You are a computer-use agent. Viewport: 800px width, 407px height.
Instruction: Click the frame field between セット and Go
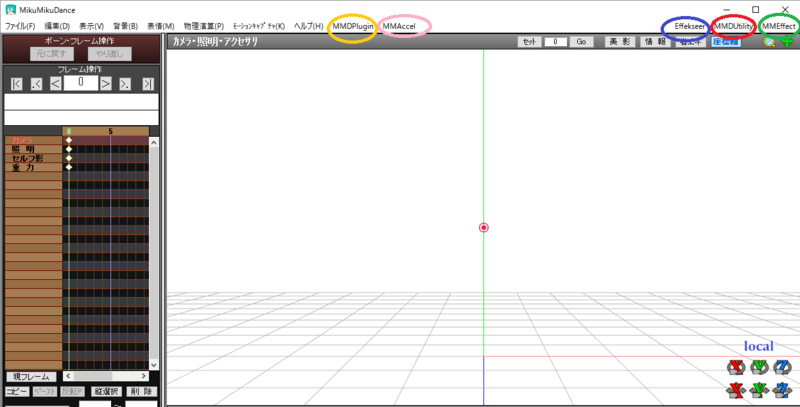pos(556,42)
